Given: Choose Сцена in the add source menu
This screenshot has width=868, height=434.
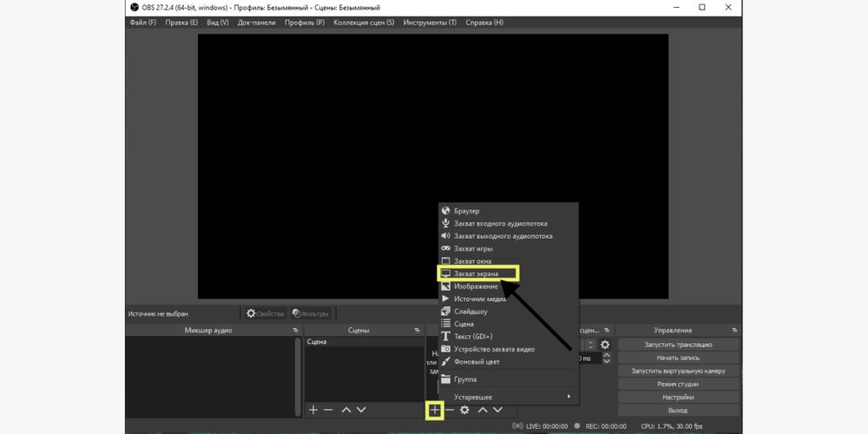Looking at the screenshot, I should 508,324.
